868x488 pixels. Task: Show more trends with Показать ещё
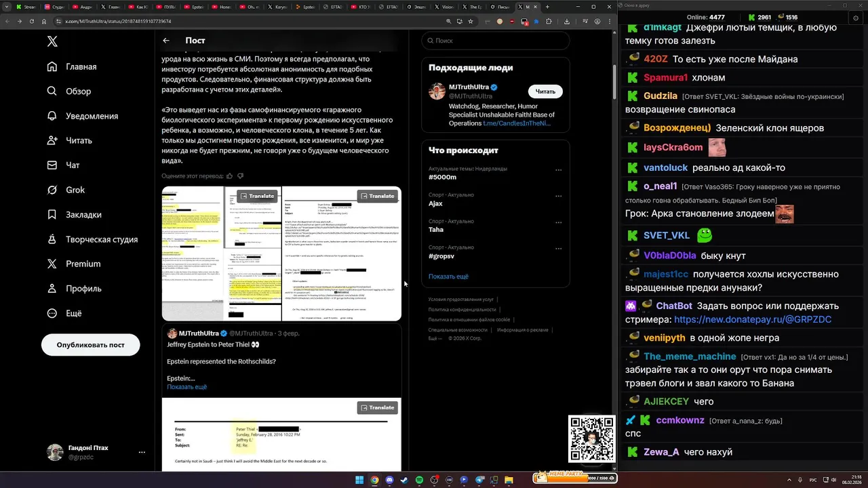pos(448,277)
